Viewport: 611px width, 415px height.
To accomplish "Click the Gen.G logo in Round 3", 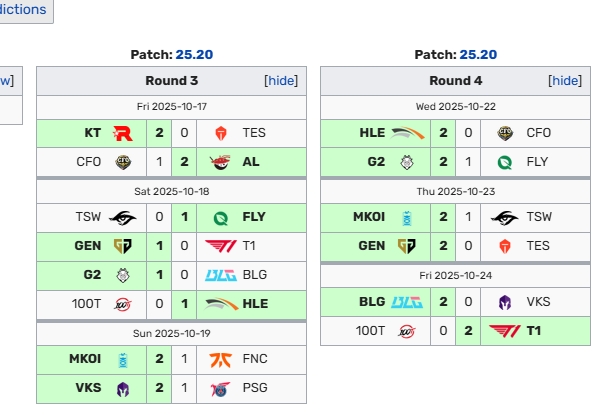I will coord(122,246).
